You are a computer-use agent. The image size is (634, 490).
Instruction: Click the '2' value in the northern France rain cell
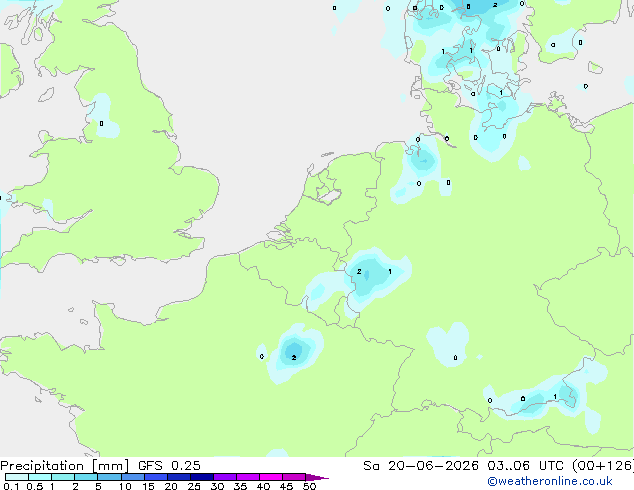point(294,357)
